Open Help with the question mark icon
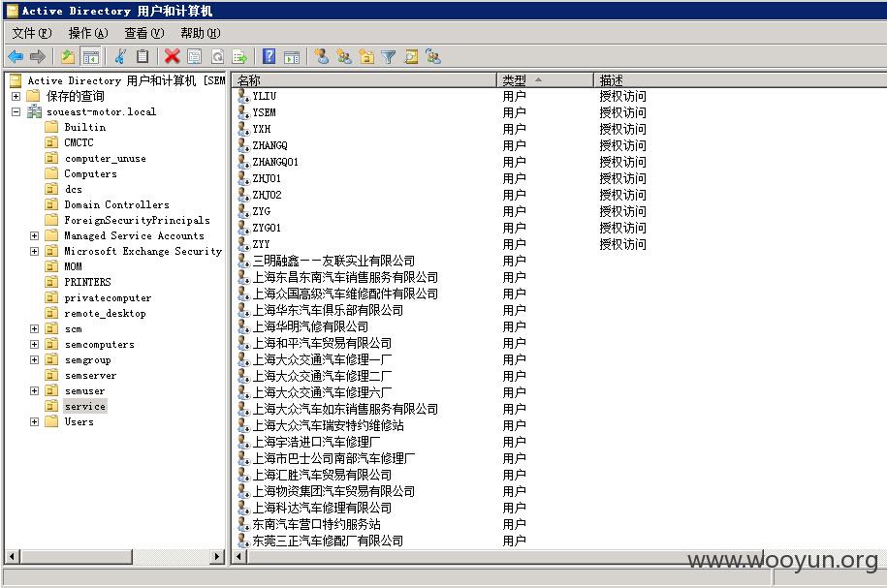 269,56
